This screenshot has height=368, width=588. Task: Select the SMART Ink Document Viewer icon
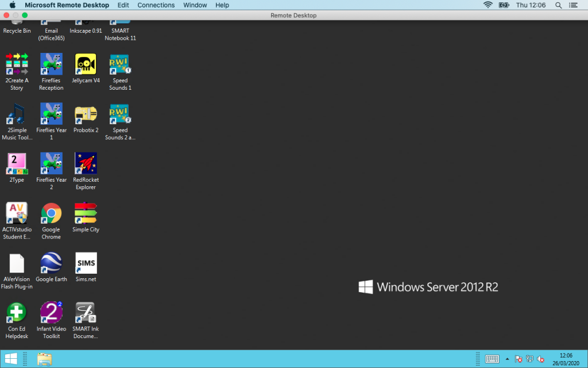86,320
